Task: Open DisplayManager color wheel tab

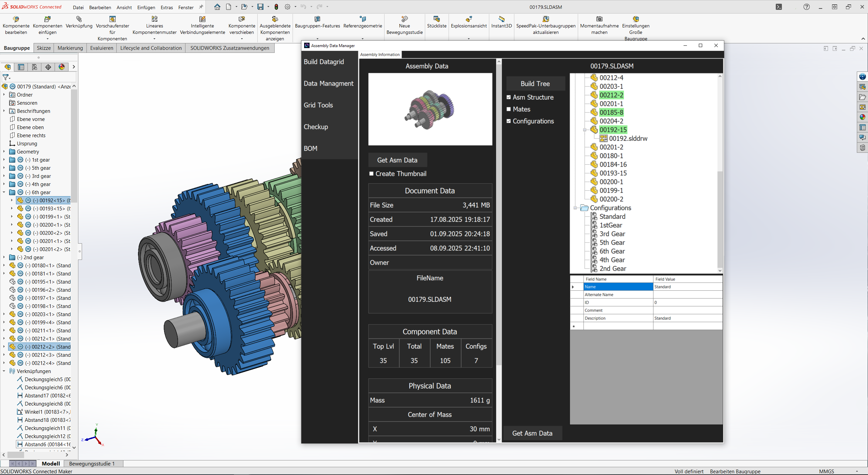Action: pyautogui.click(x=62, y=67)
